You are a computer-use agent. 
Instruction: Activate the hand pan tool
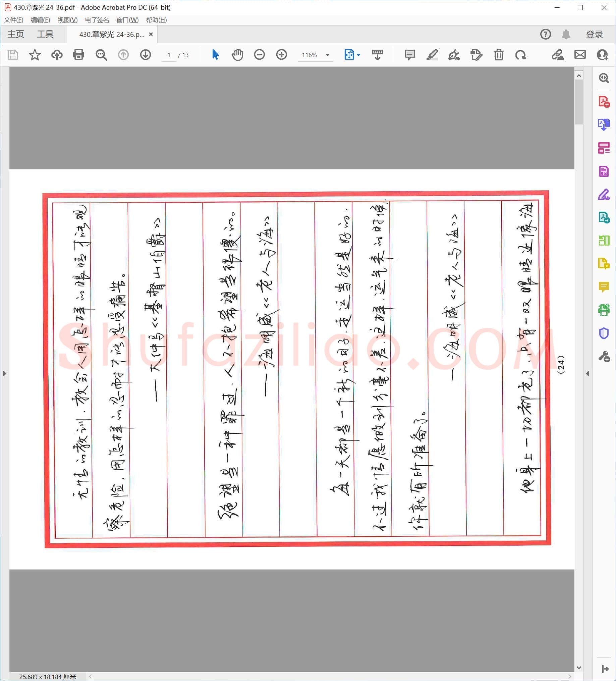tap(237, 55)
